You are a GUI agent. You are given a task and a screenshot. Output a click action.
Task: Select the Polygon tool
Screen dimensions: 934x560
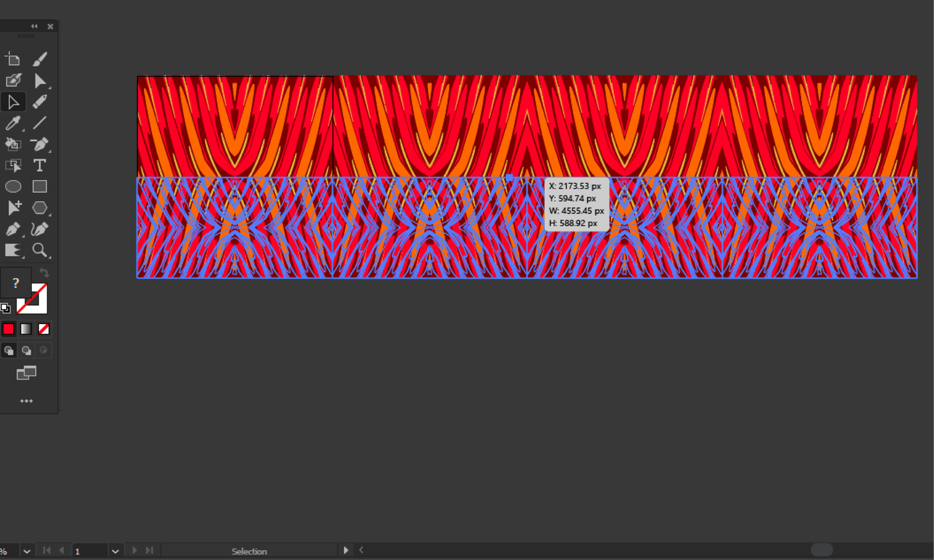point(40,208)
